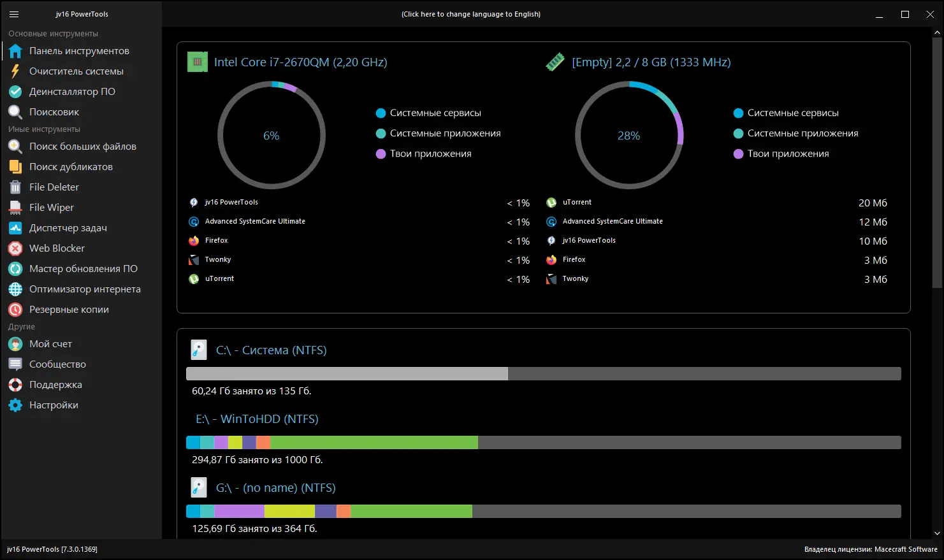Image resolution: width=944 pixels, height=560 pixels.
Task: Click the Intel Core i7-2670QM heading
Action: point(300,62)
